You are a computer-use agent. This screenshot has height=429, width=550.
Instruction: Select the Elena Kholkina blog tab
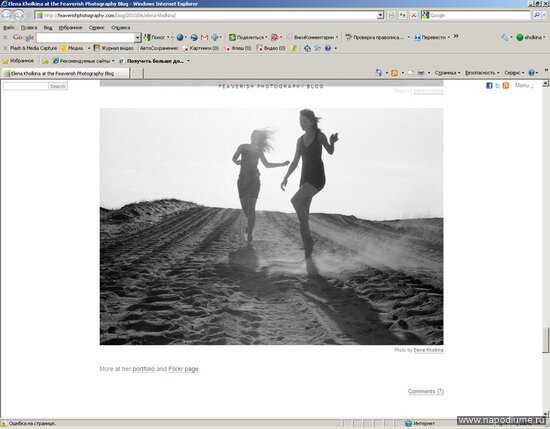point(66,73)
